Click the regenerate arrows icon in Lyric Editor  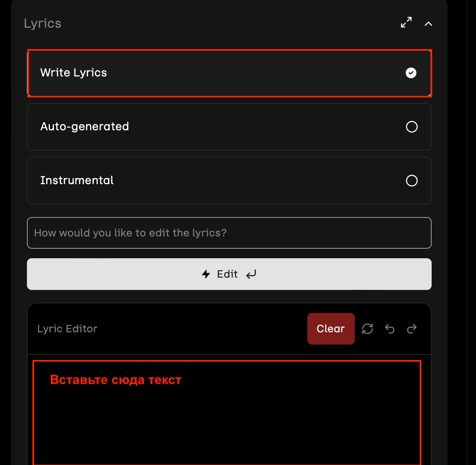click(x=367, y=329)
